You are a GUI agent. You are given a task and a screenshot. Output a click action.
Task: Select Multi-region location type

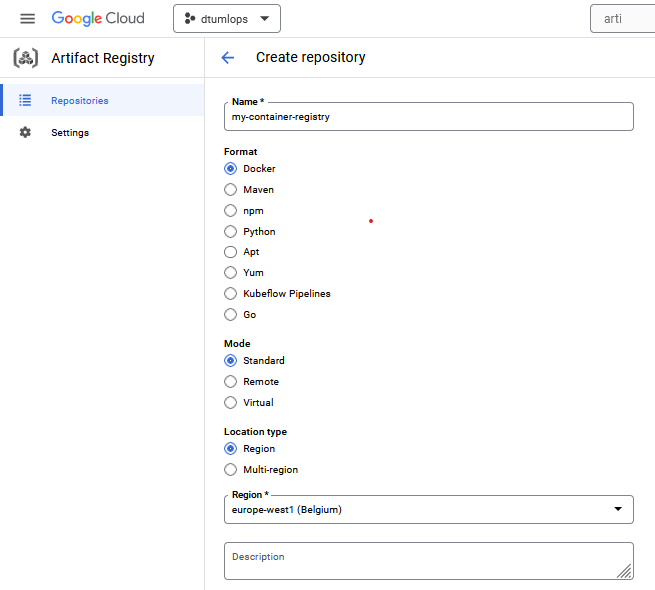(231, 470)
